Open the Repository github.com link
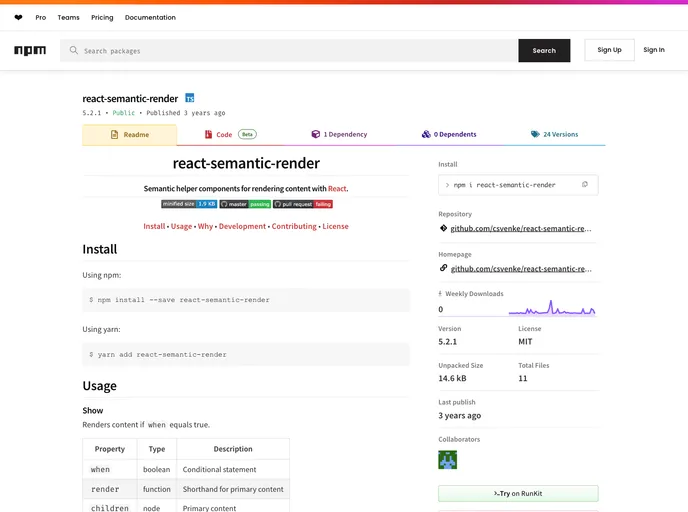Image resolution: width=688 pixels, height=512 pixels. point(521,228)
